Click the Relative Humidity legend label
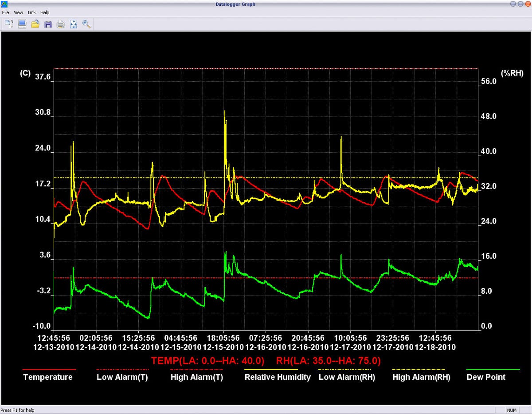 (x=278, y=377)
